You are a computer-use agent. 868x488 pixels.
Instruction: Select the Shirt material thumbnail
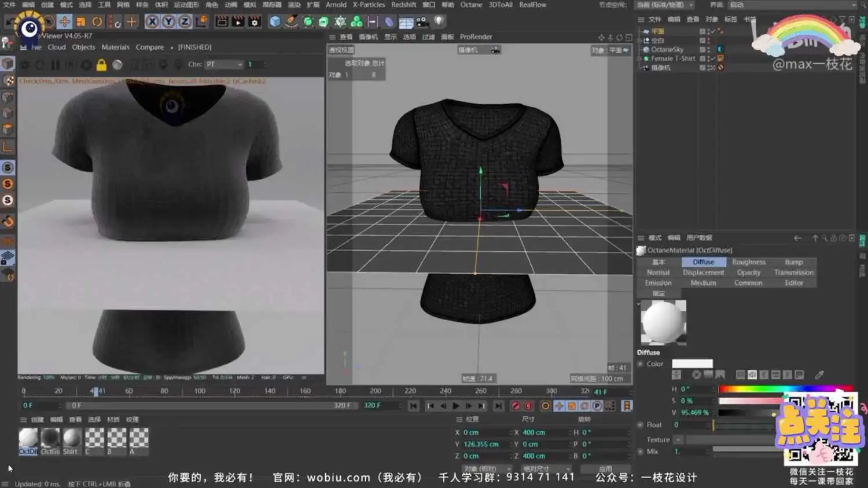[x=72, y=441]
